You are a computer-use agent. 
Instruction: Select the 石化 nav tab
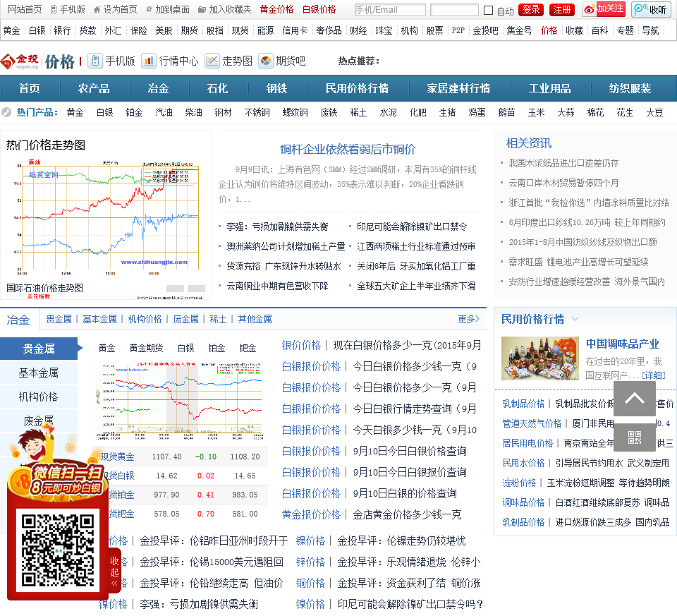click(x=217, y=89)
